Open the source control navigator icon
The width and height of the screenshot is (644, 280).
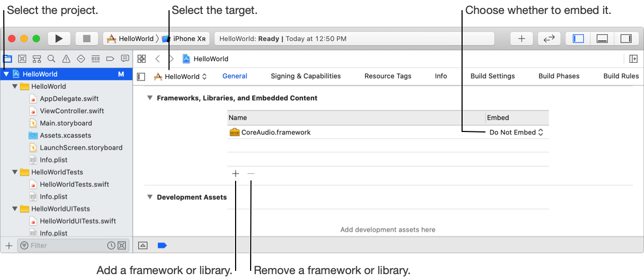tap(22, 59)
